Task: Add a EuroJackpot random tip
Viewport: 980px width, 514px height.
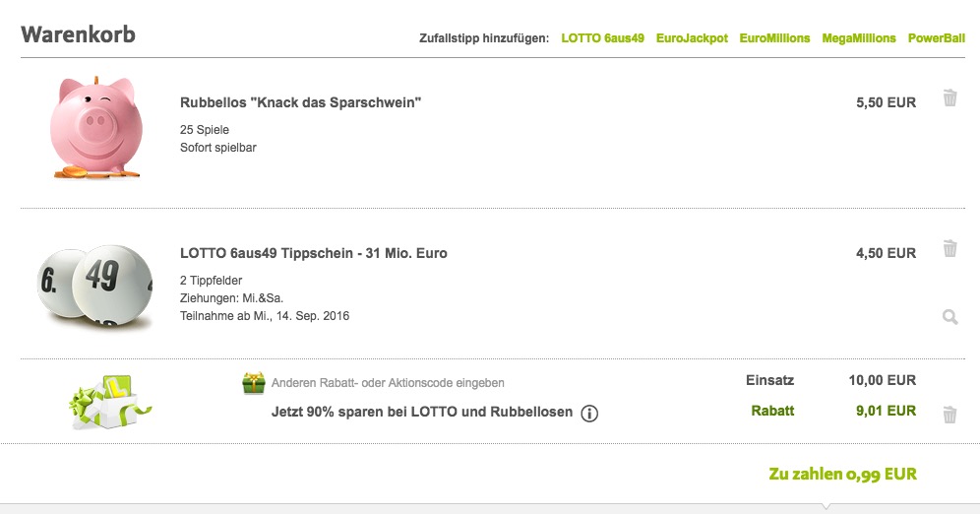Action: point(693,38)
